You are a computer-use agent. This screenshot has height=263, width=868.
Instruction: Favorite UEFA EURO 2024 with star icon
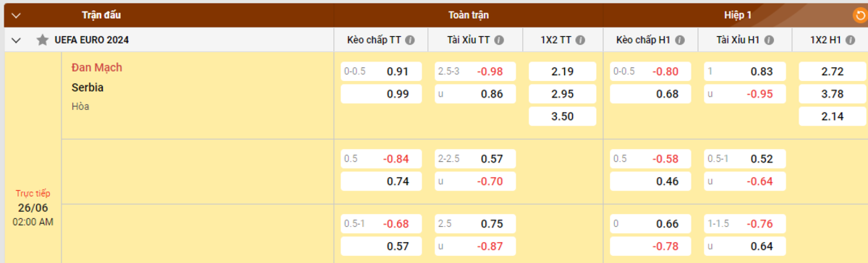coord(42,40)
